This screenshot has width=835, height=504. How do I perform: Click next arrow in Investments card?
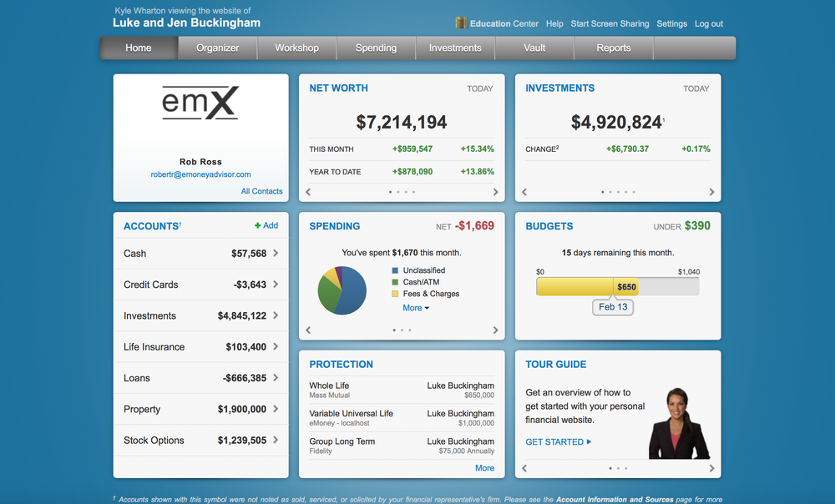pyautogui.click(x=711, y=192)
